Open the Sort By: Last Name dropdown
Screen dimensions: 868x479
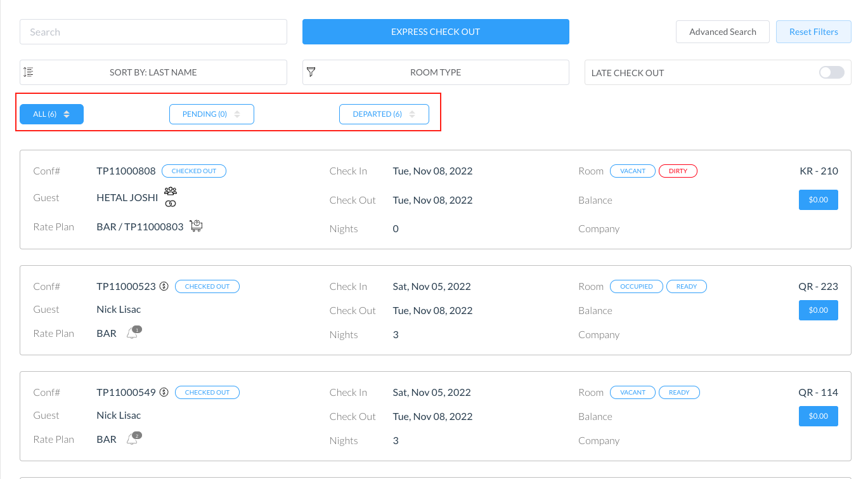tap(153, 72)
